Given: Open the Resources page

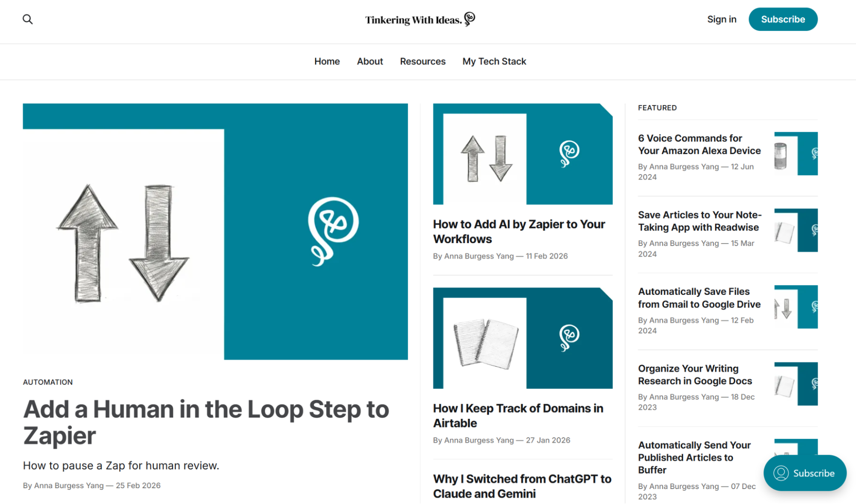Looking at the screenshot, I should coord(422,61).
